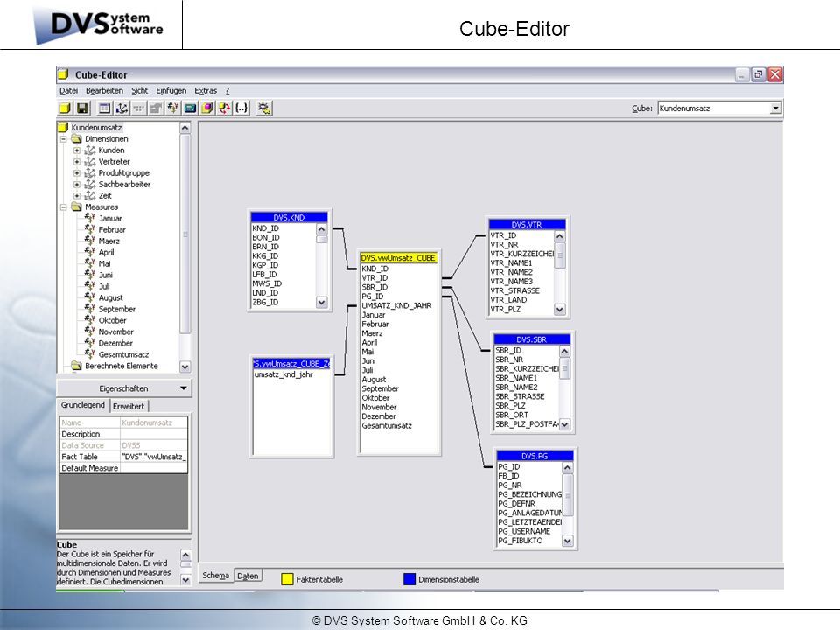Click the measure icon beside Gesamtumsatz in tree
840x630 pixels.
[90, 354]
